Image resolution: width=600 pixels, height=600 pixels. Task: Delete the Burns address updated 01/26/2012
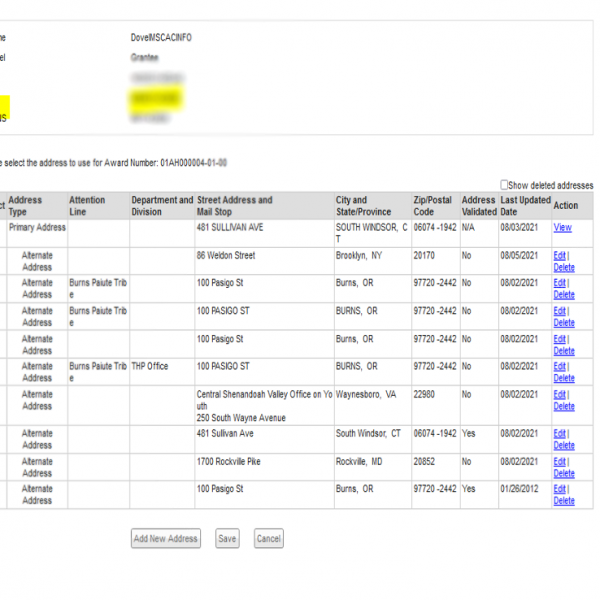(x=564, y=500)
